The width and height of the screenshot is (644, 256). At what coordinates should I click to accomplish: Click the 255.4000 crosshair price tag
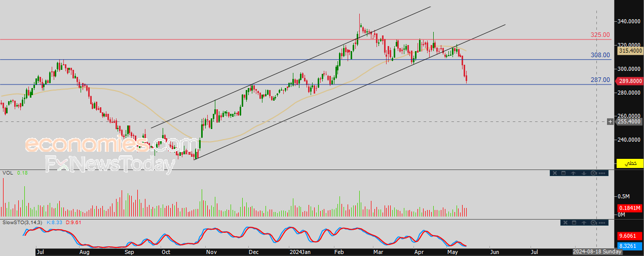(x=630, y=121)
